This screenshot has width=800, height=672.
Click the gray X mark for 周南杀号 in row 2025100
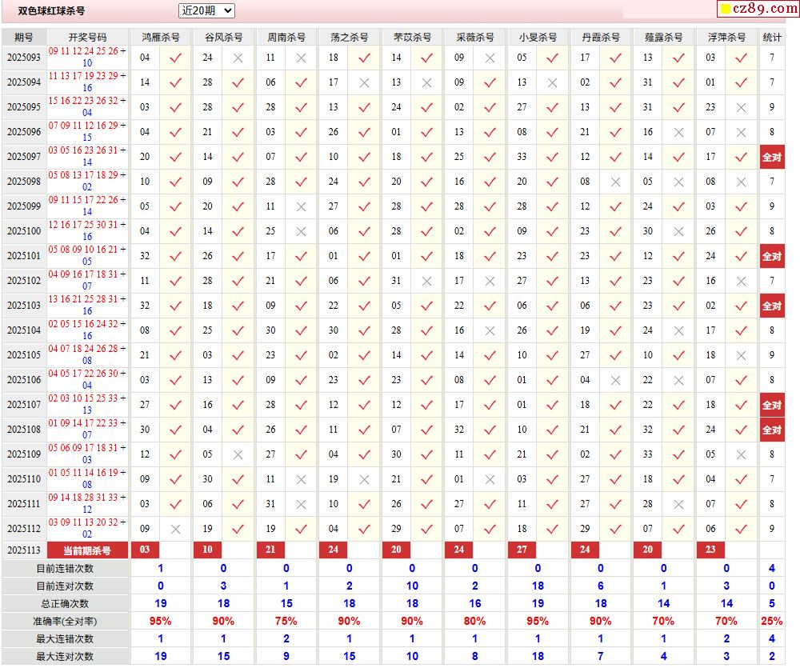[301, 232]
